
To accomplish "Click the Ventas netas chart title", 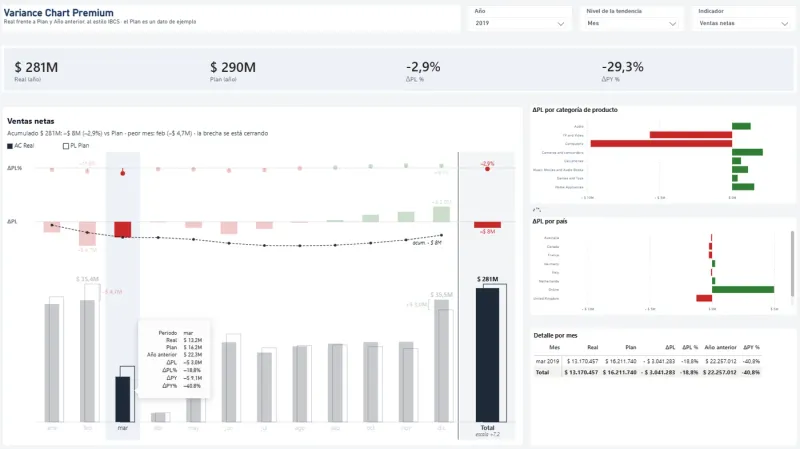I will [31, 121].
